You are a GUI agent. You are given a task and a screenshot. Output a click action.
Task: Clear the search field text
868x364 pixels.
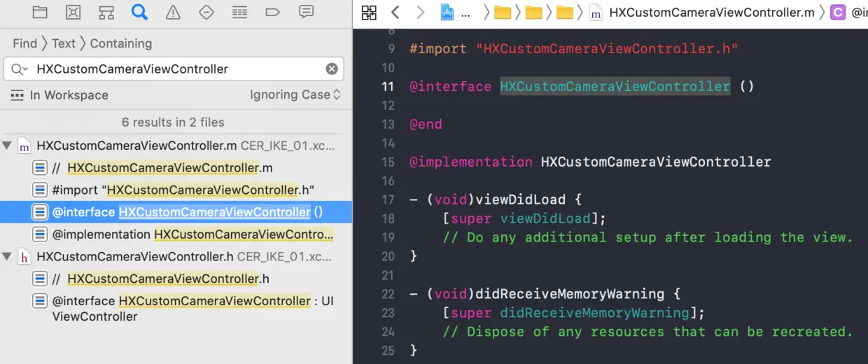[x=332, y=69]
